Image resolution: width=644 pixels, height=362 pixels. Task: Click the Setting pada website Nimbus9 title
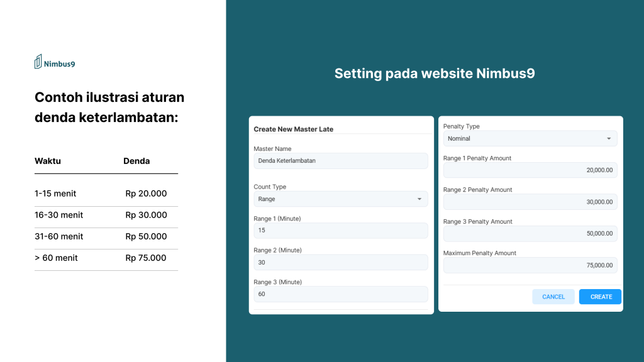[x=435, y=74]
